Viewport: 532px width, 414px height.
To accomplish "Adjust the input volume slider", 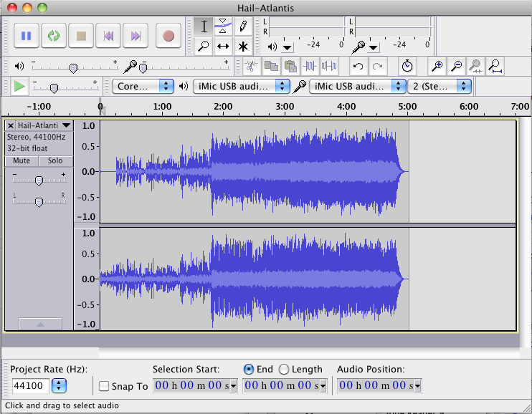I will [x=143, y=68].
